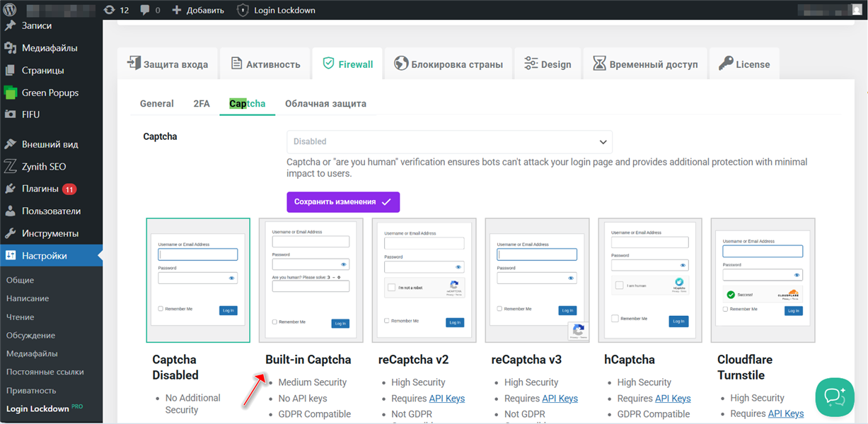
Task: Open API Keys link under Cloudflare Turnstile
Action: (786, 413)
